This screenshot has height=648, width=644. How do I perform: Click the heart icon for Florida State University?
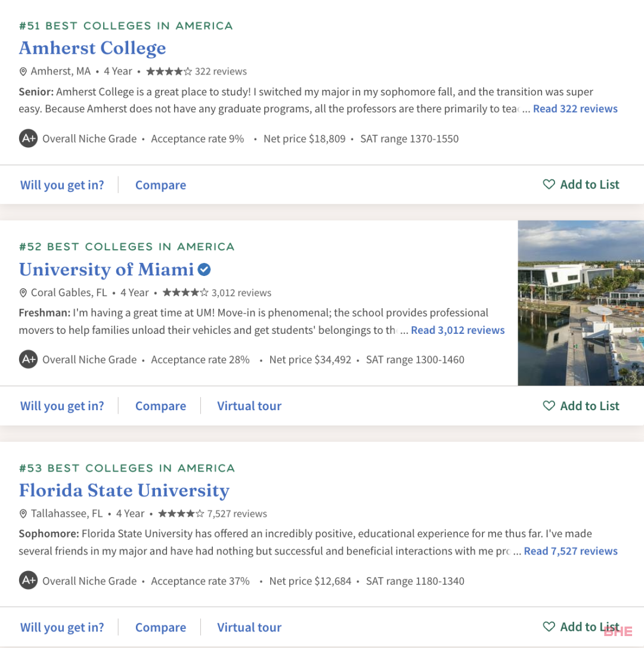point(549,627)
